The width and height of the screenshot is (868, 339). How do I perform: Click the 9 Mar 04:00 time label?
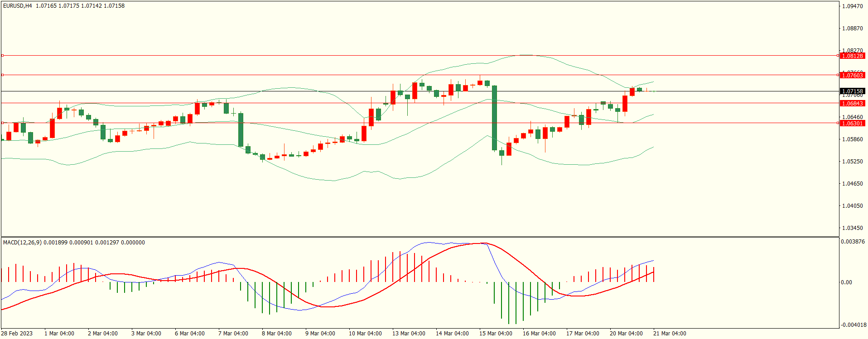pos(320,334)
